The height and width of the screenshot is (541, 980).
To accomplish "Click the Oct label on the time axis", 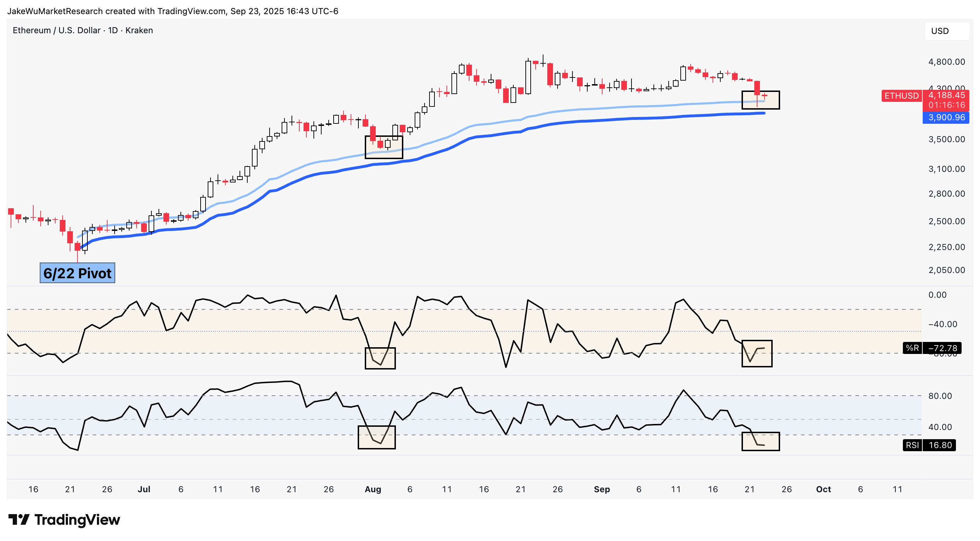I will [x=823, y=489].
